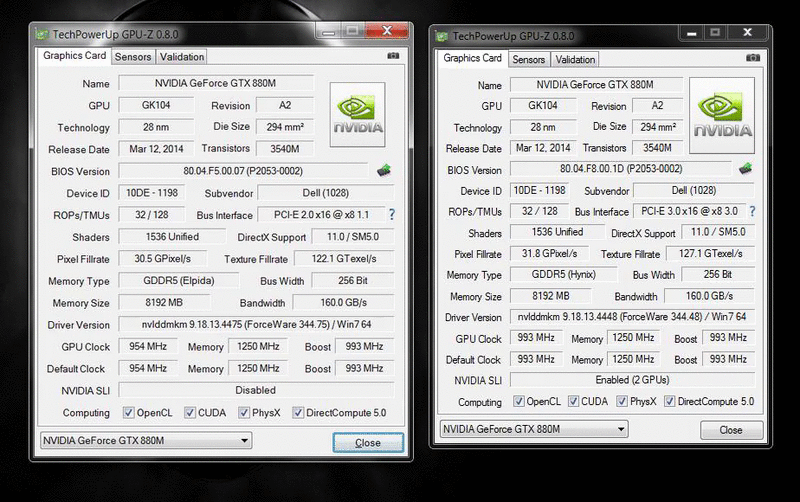Click Texture Fillrate value 122.1 GTexel/s
Screen dimensions: 800x502
[344, 259]
